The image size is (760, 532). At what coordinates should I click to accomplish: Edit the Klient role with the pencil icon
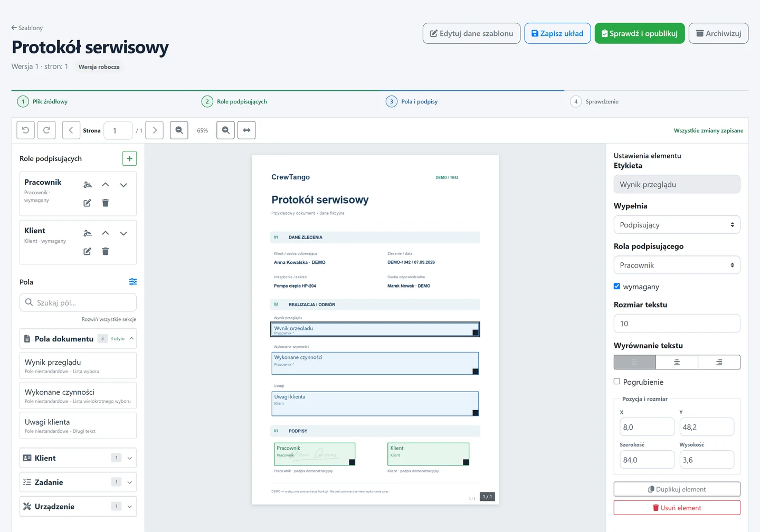coord(87,251)
